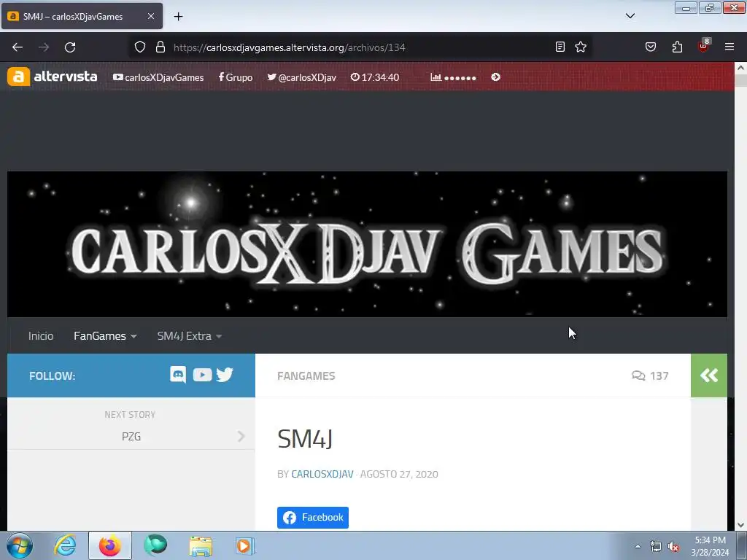Toggle reader view icon in the address bar
This screenshot has height=560, width=747.
coord(560,47)
